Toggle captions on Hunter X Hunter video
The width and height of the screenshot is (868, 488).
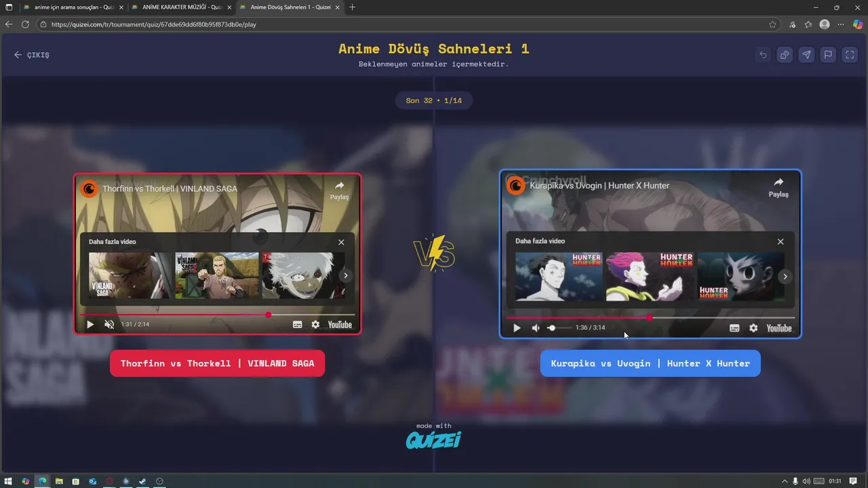734,328
